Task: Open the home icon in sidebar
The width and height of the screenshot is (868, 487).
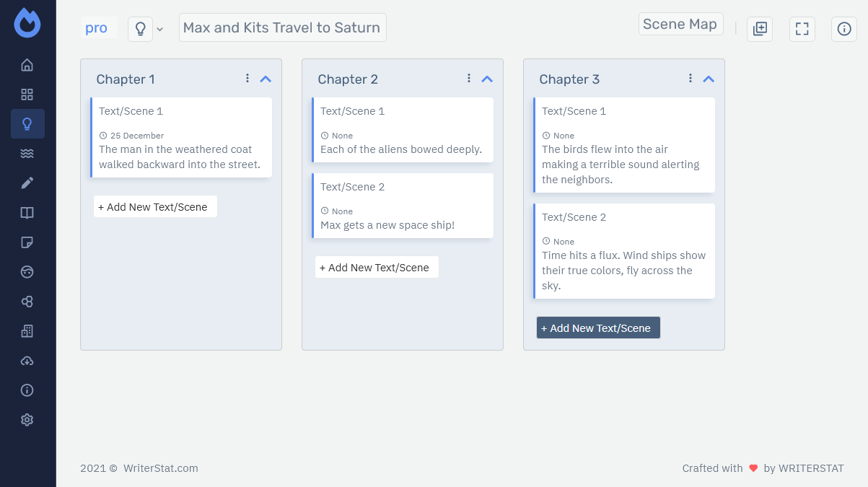Action: (x=27, y=65)
